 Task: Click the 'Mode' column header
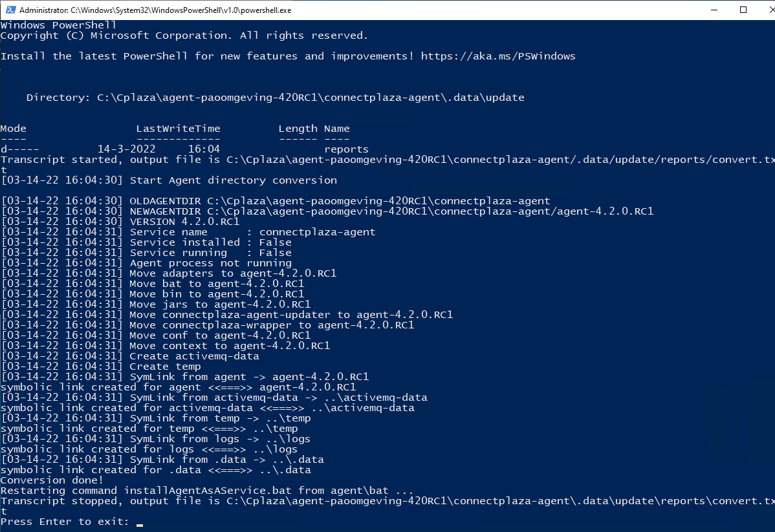coord(14,129)
